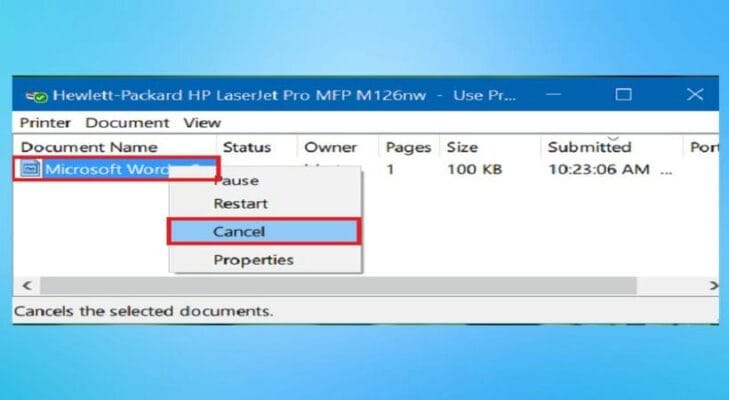Maximize the print queue window

tap(623, 95)
